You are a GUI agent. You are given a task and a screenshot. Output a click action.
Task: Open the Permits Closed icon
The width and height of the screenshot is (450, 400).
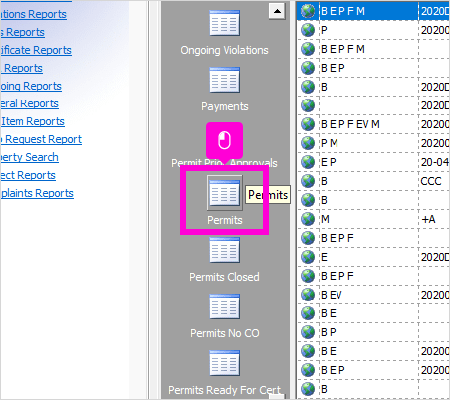pos(224,250)
